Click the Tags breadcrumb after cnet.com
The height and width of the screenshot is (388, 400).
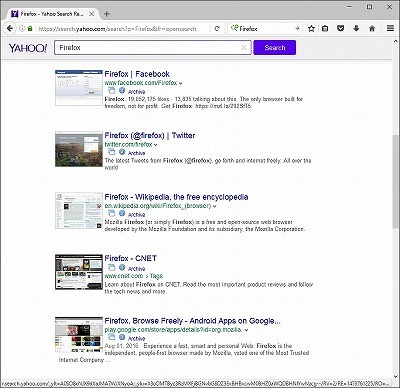click(156, 276)
